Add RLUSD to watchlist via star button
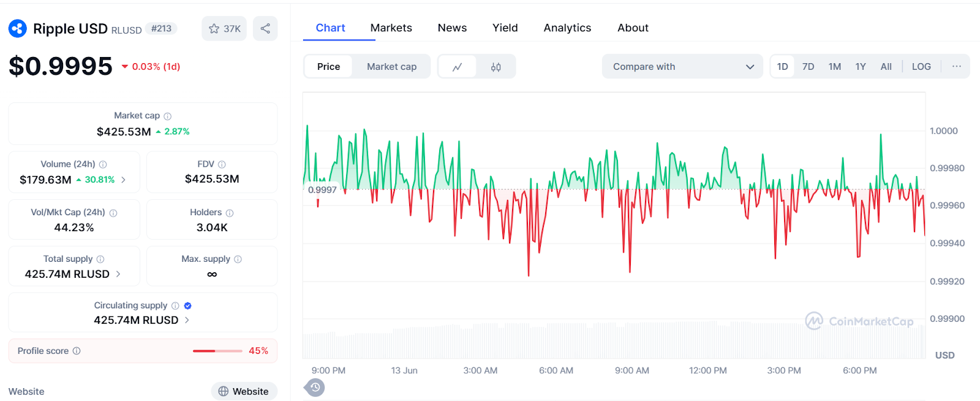 click(x=224, y=29)
